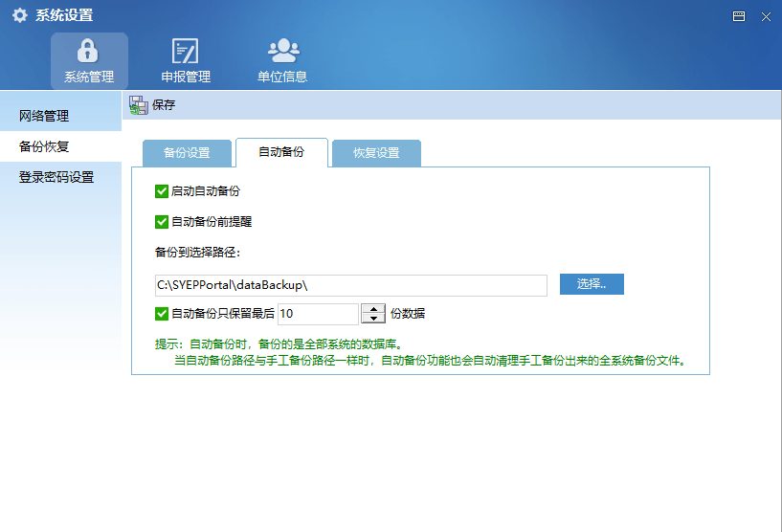The height and width of the screenshot is (532, 782).
Task: Increase backup count with up arrow
Action: [373, 308]
